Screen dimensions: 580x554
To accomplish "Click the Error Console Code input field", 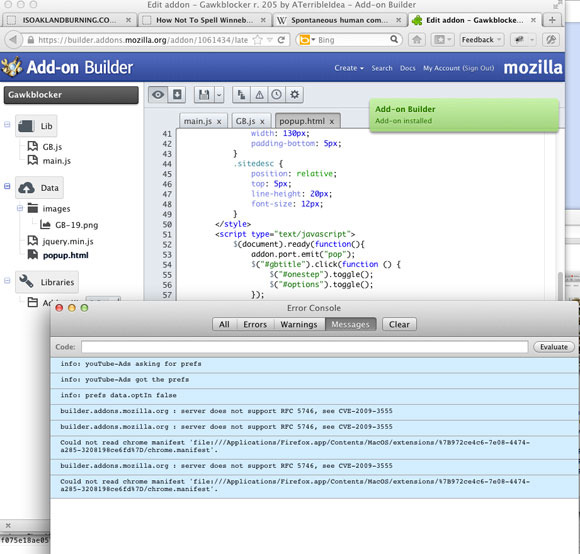I will click(305, 347).
